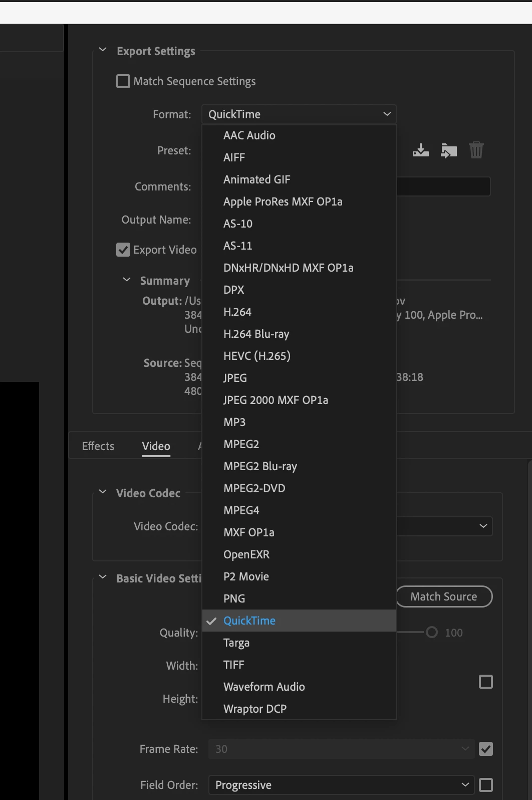The width and height of the screenshot is (532, 800).
Task: Click the Match Source button
Action: coord(444,596)
